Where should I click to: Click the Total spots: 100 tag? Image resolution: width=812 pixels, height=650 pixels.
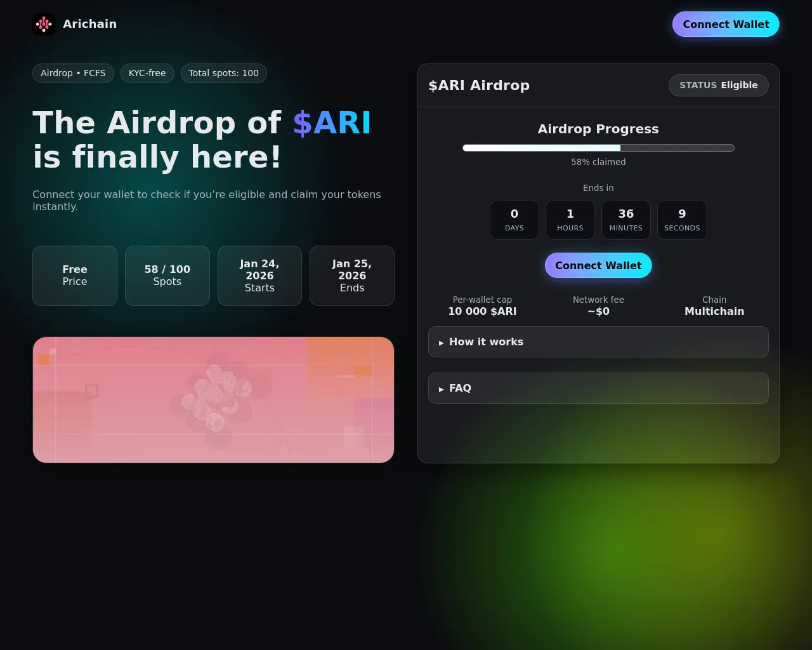(224, 74)
